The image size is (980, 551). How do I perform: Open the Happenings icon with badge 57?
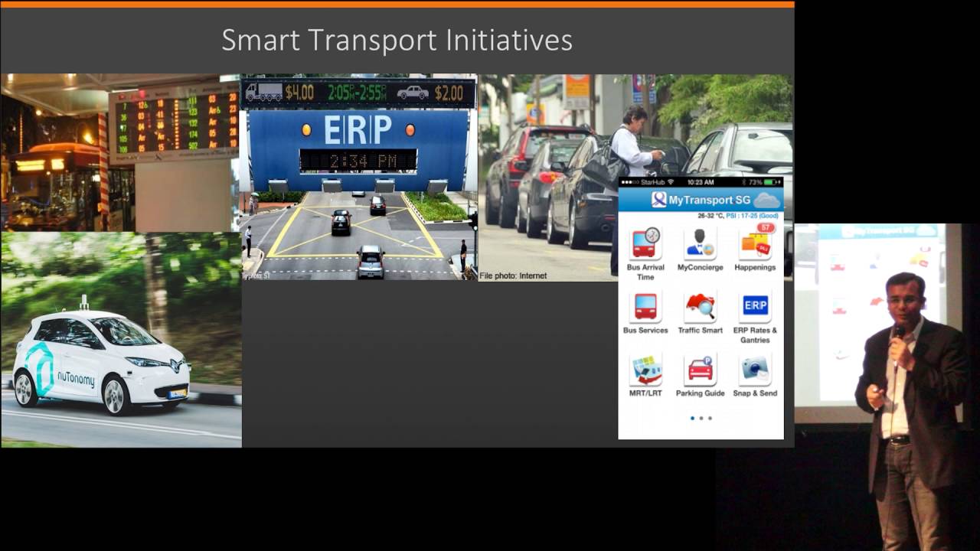point(755,243)
